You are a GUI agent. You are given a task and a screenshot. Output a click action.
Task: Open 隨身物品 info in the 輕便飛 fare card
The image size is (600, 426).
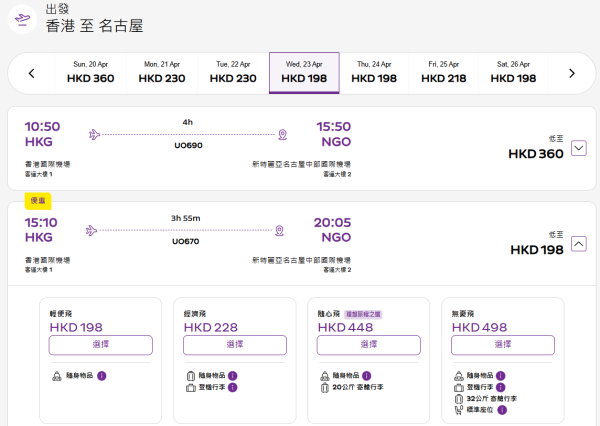(101, 376)
